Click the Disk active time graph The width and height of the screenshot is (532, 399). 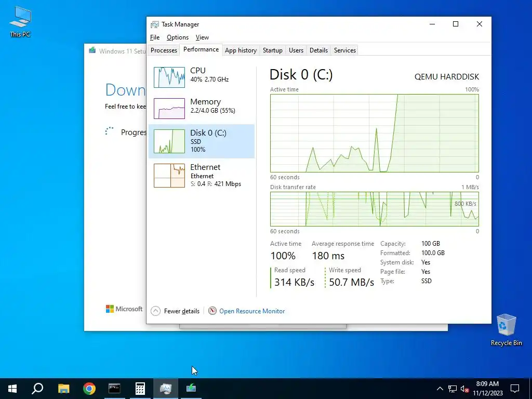[374, 134]
